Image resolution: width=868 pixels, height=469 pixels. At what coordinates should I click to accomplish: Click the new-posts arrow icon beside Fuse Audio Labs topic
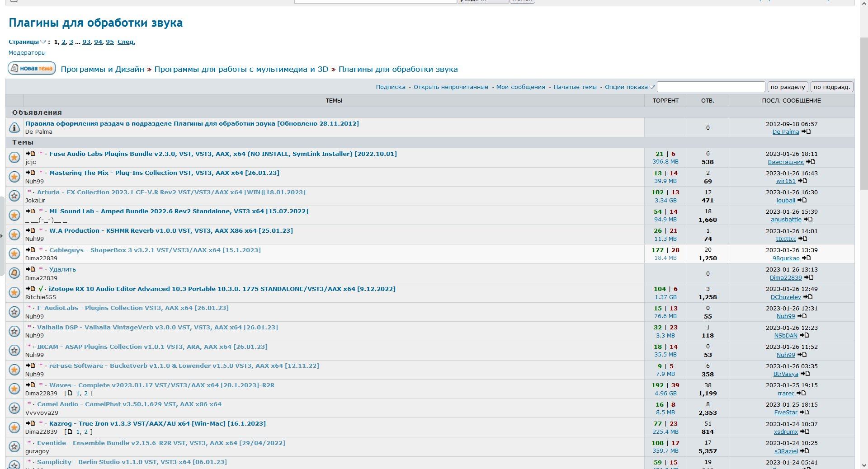30,154
